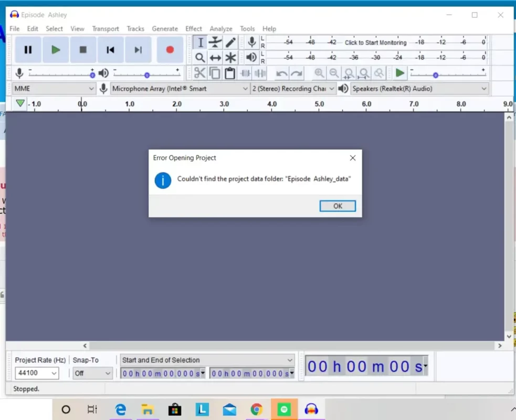Open the Tracks menu
Image resolution: width=516 pixels, height=420 pixels.
pos(135,29)
